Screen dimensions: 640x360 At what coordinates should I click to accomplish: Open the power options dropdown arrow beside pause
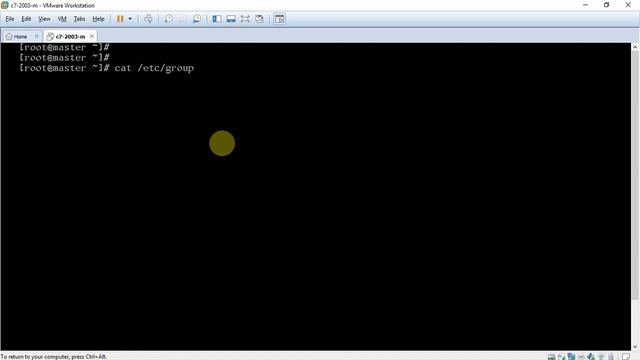coord(130,19)
